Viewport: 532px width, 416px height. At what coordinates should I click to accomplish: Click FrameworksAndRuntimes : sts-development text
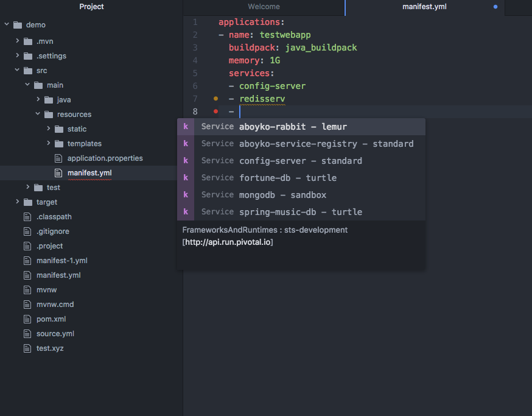click(265, 230)
